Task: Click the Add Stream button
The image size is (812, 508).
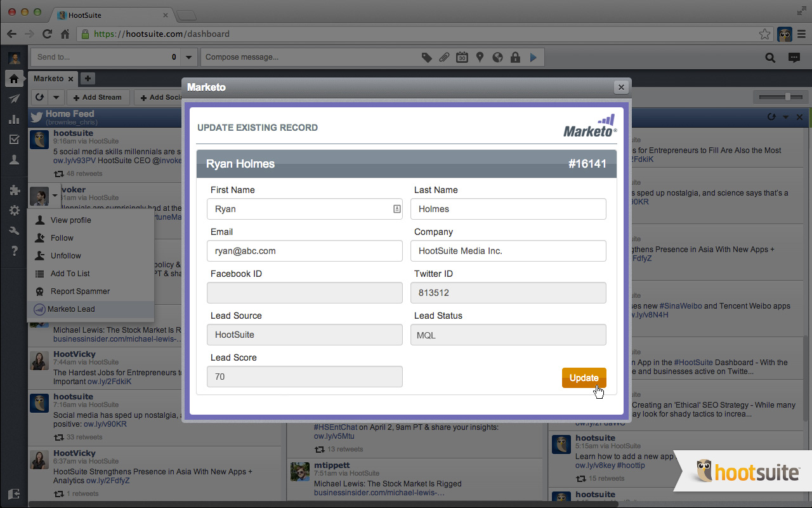Action: click(x=98, y=97)
